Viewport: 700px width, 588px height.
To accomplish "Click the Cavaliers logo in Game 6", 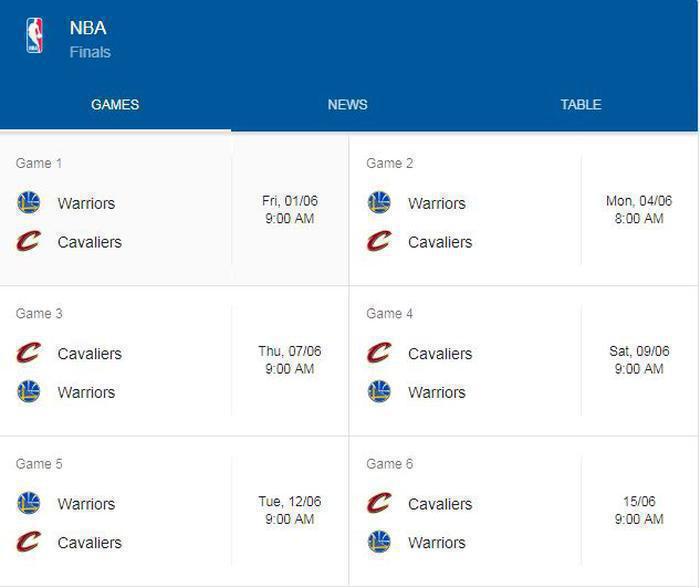I will (379, 503).
